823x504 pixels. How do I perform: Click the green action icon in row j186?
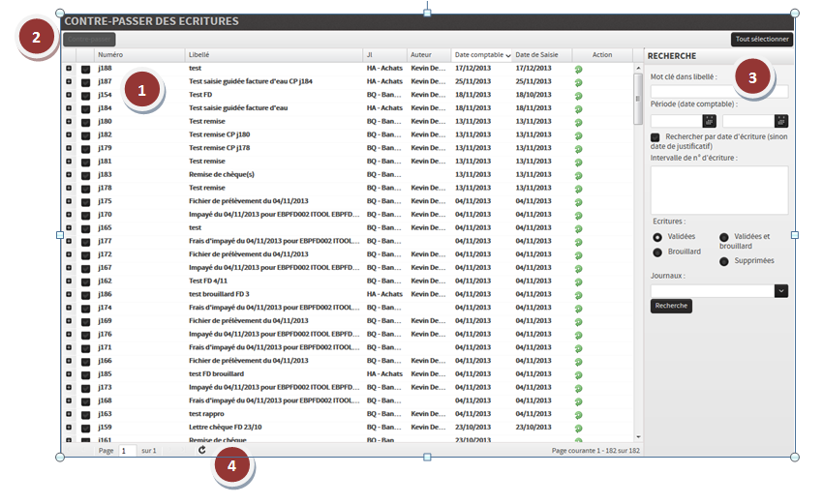click(x=578, y=295)
